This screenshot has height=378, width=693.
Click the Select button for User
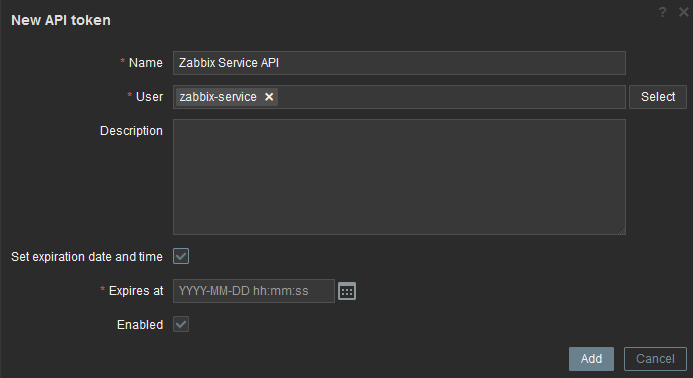click(x=658, y=97)
